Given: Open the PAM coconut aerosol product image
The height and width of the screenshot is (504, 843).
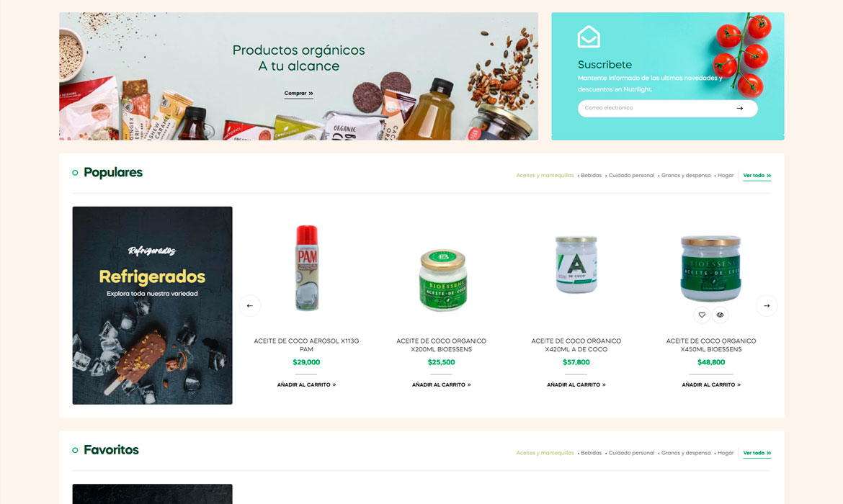Looking at the screenshot, I should 307,268.
